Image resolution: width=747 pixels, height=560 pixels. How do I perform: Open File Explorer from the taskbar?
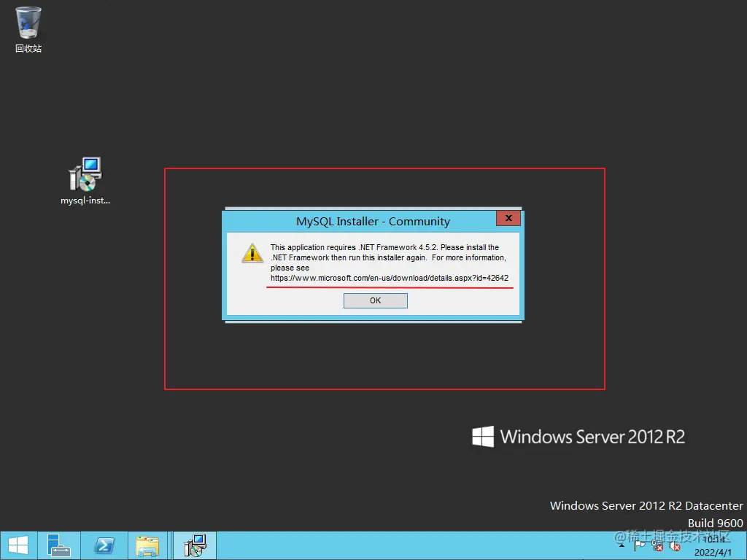pos(147,545)
